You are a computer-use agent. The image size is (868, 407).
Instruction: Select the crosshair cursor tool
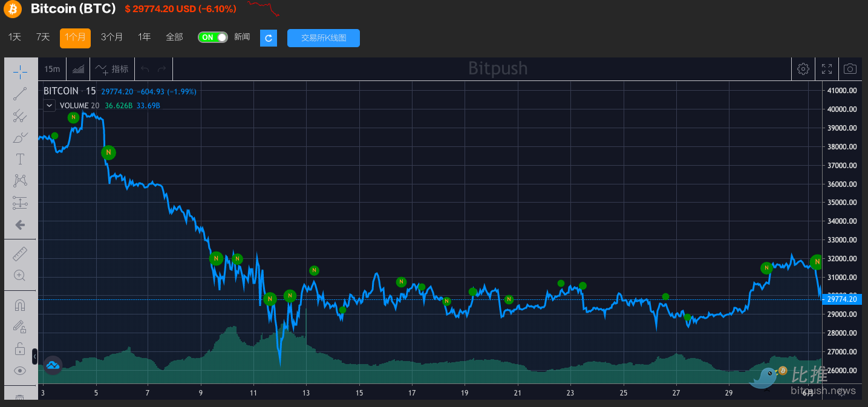point(20,72)
